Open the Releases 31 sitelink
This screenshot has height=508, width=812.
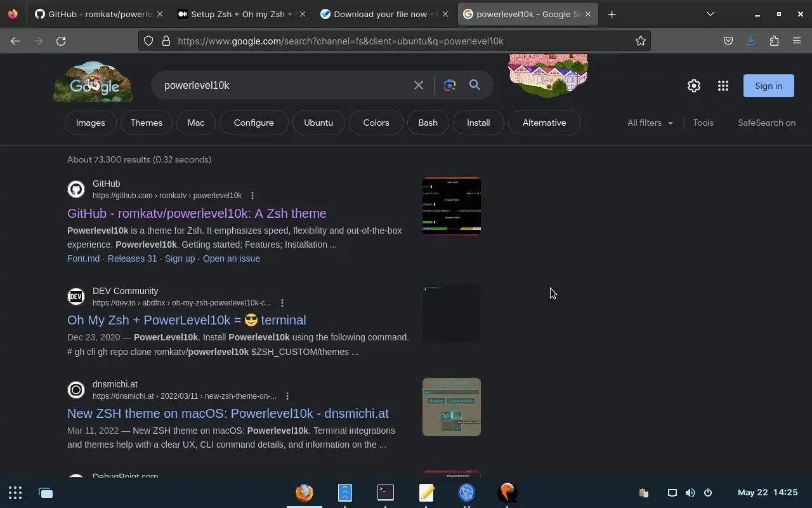[x=132, y=258]
